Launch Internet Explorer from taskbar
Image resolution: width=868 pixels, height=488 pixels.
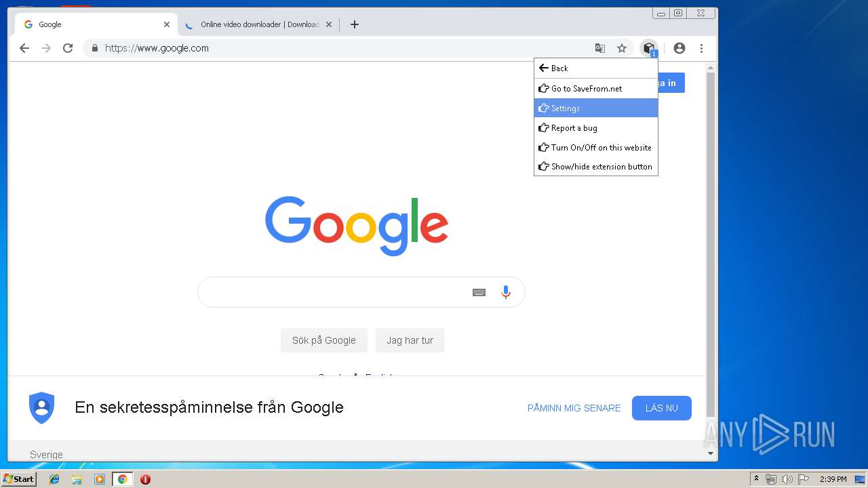pyautogui.click(x=54, y=479)
